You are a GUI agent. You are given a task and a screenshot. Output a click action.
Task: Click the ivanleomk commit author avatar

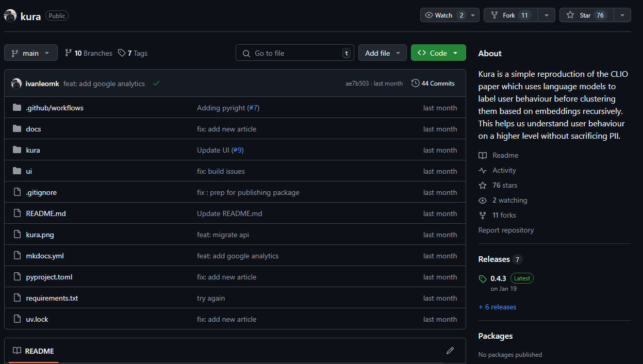pyautogui.click(x=17, y=84)
